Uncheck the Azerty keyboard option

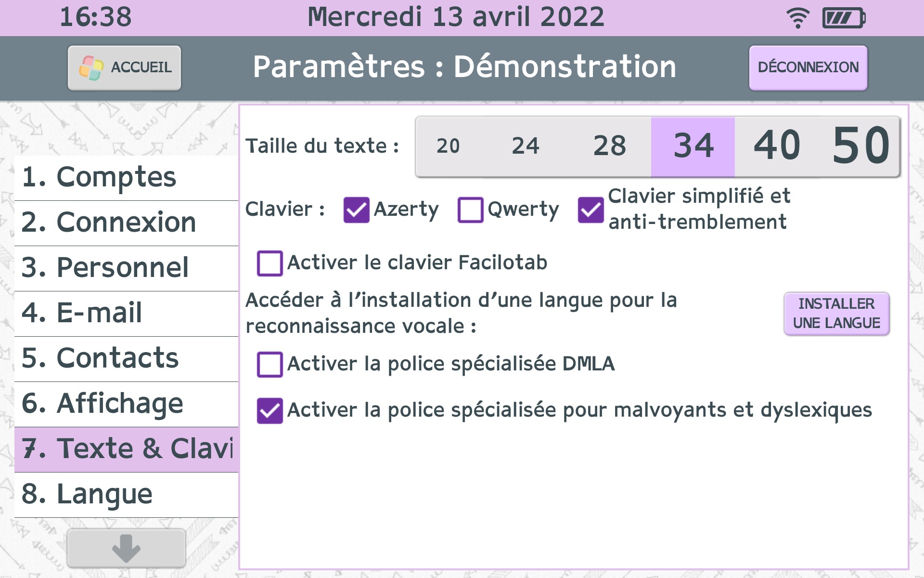pyautogui.click(x=356, y=210)
